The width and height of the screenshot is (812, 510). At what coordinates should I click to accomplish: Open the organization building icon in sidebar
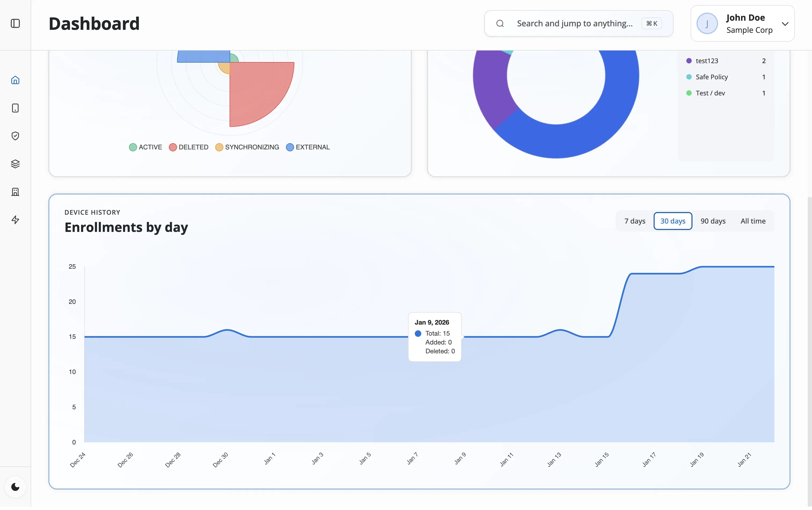click(16, 192)
